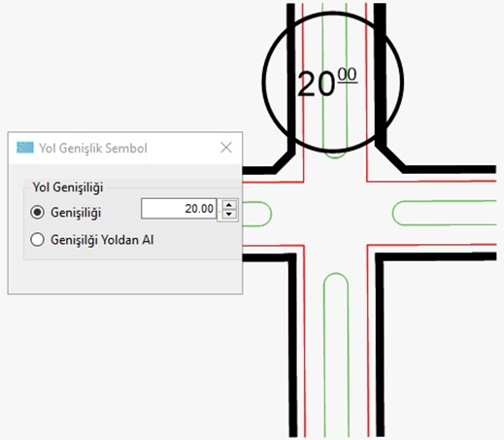
Task: Click the empty area at the dialog bottom
Action: pos(125,277)
